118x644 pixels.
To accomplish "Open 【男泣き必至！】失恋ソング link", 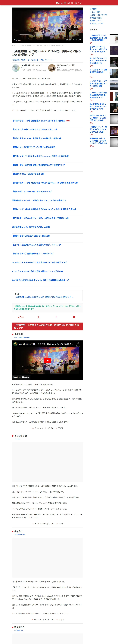I will point(33,254).
